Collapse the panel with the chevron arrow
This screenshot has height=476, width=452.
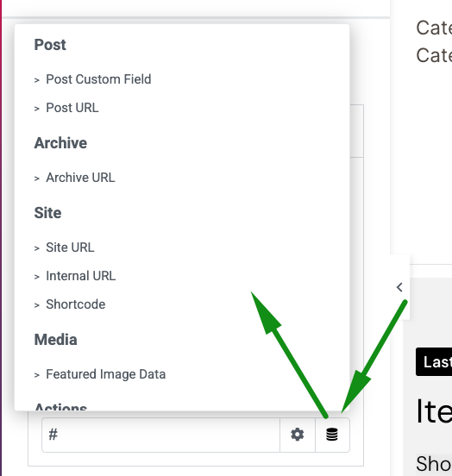[x=399, y=287]
